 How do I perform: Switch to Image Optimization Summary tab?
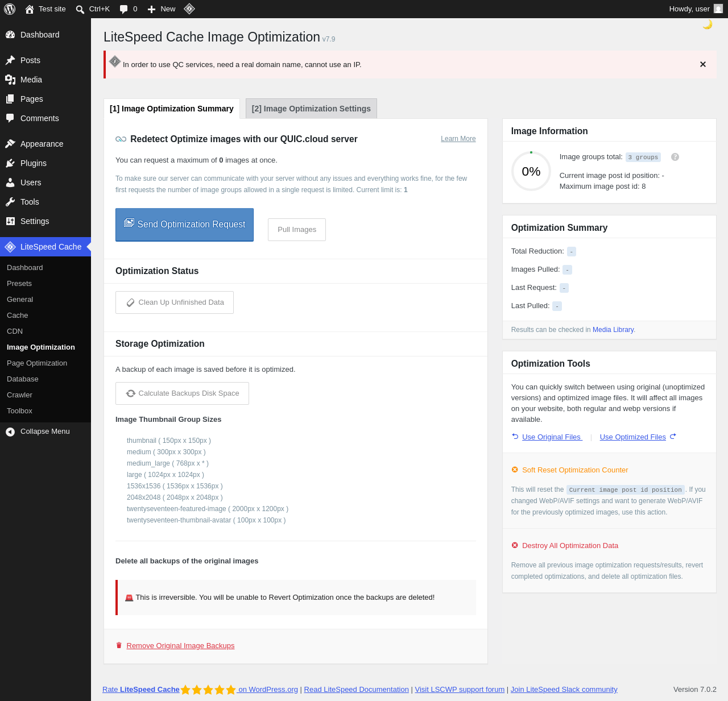[172, 109]
